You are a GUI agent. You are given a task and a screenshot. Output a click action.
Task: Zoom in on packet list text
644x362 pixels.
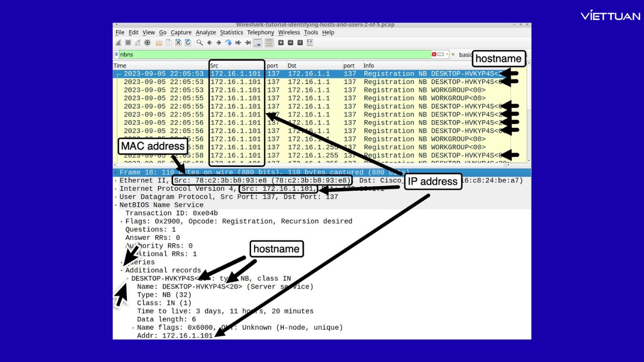coord(280,43)
